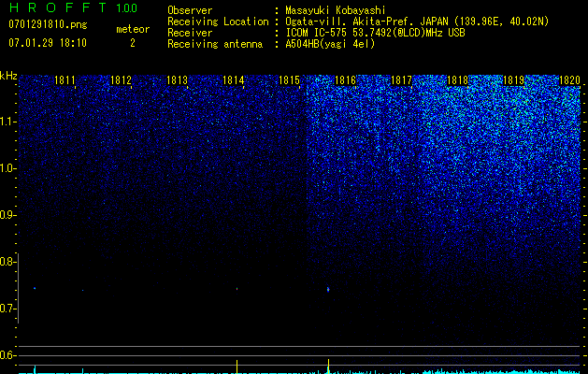This screenshot has height=374, width=588.
Task: Click the bright meteor echo after 1815
Action: click(x=328, y=289)
